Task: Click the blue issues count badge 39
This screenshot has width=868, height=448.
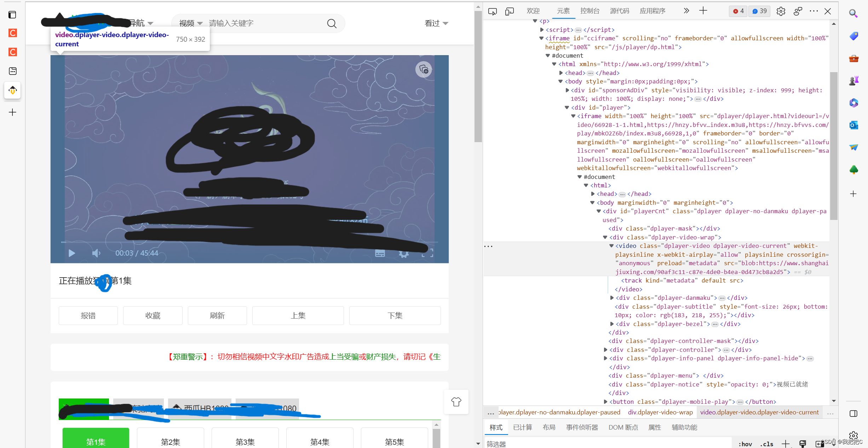Action: coord(759,11)
